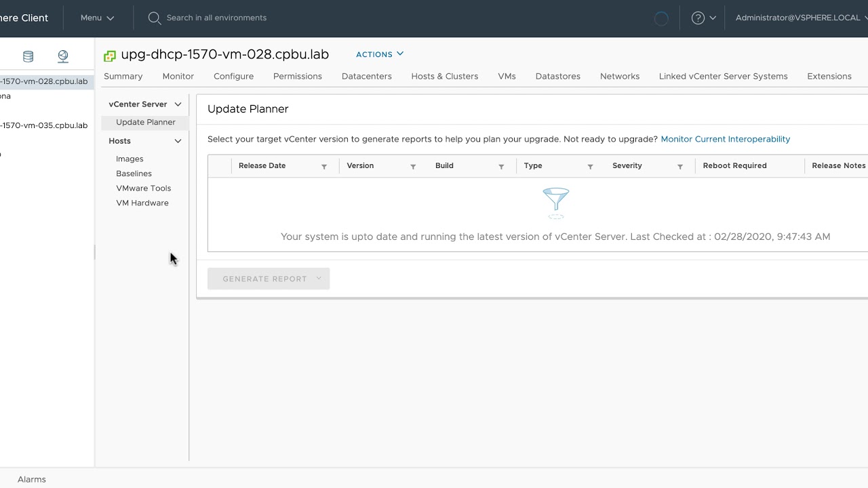
Task: Switch to the VMs tab
Action: [507, 76]
